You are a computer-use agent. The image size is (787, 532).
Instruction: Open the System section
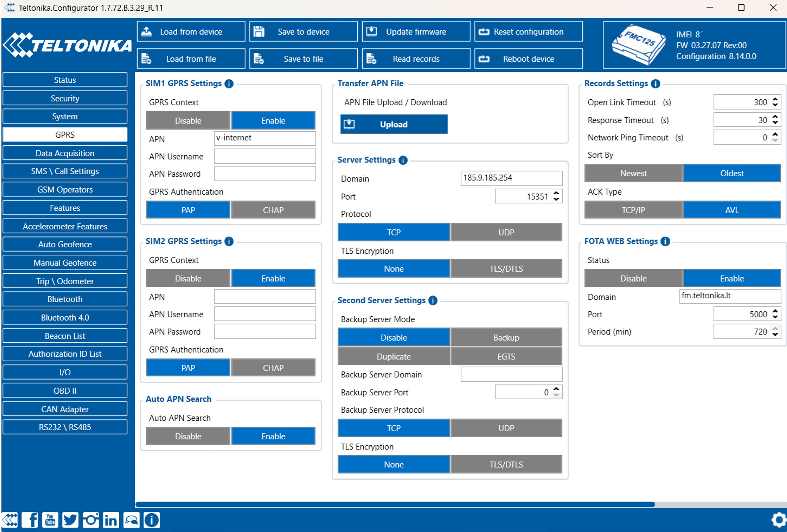tap(65, 116)
